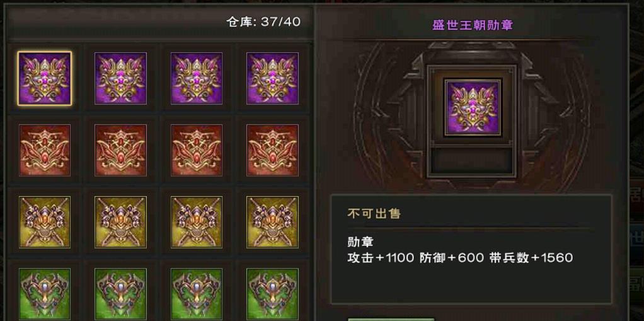Select the third purple medal in top row
Screen dimensions: 644x321
[197, 78]
